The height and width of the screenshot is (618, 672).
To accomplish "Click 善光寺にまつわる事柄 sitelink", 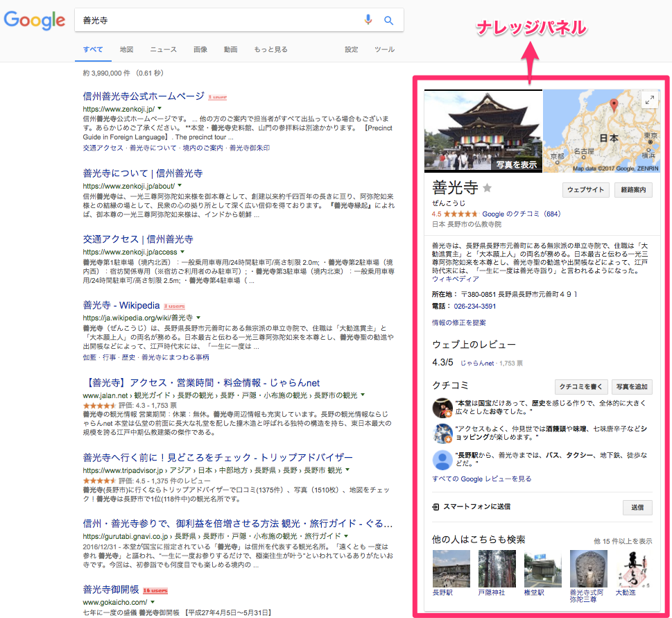I will (175, 357).
